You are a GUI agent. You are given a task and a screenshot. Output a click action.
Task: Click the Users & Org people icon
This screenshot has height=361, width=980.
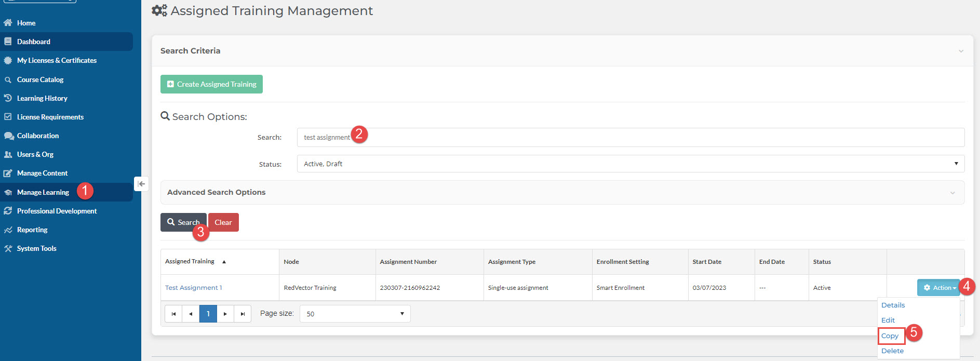(8, 154)
